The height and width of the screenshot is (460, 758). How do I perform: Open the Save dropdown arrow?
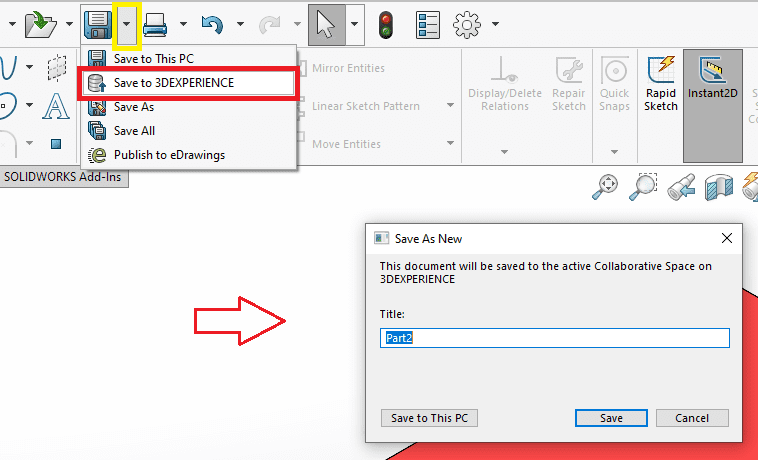pos(127,24)
